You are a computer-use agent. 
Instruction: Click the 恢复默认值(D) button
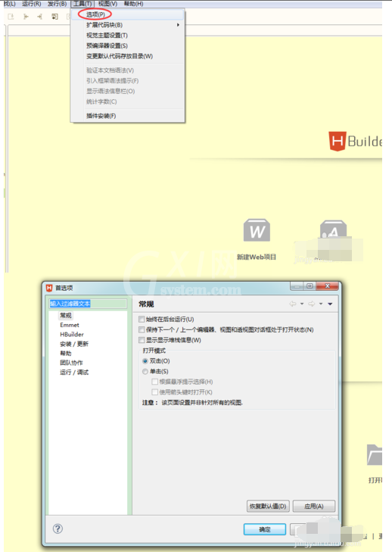(268, 507)
